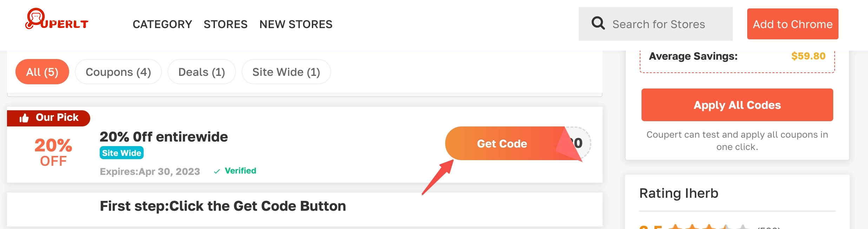Click the Apply All Codes button

pos(737,105)
